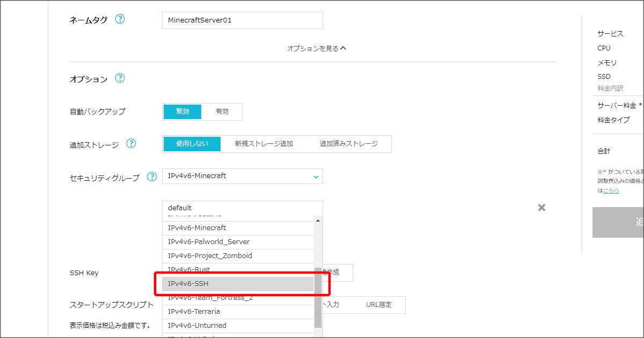Show help for 追加ストレージ

click(131, 144)
